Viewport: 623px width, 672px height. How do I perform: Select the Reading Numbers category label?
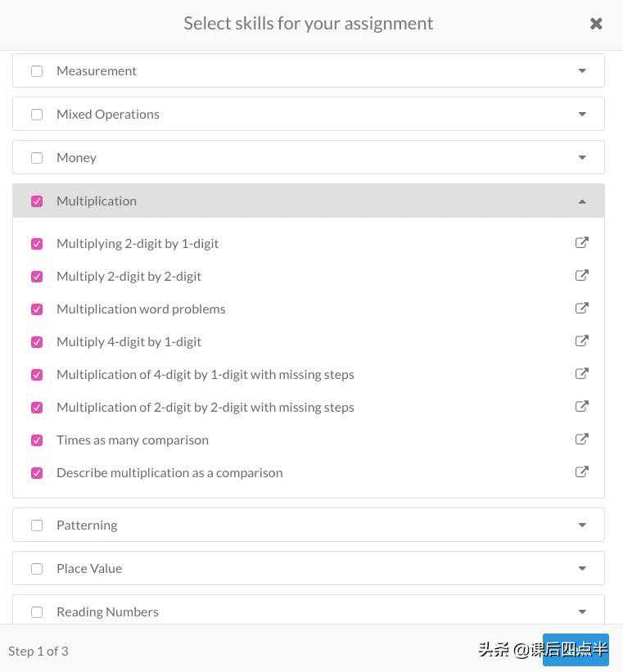(x=107, y=611)
